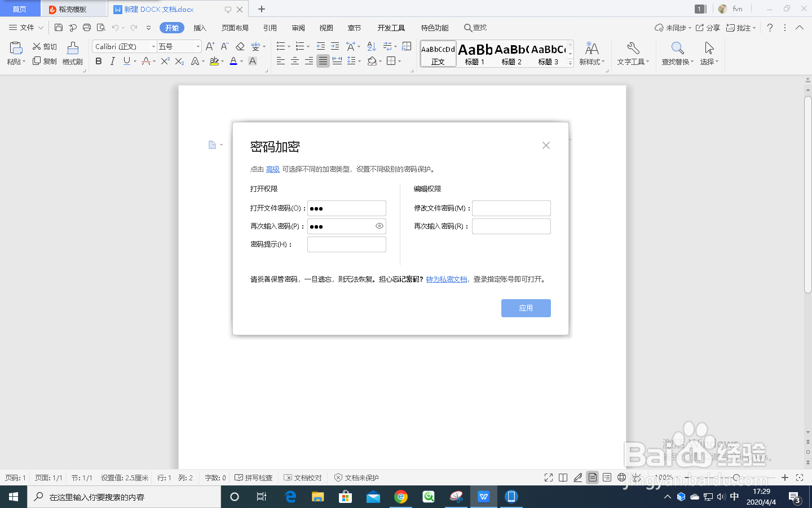
Task: Align paragraph text left
Action: coord(281,61)
